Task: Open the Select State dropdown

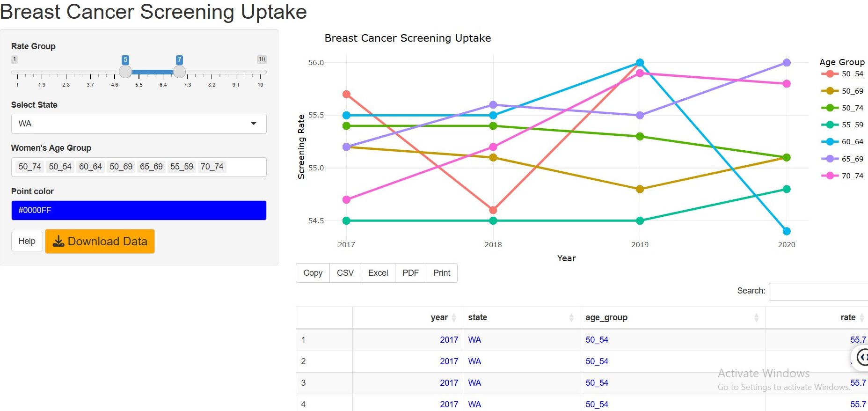Action: coord(139,124)
